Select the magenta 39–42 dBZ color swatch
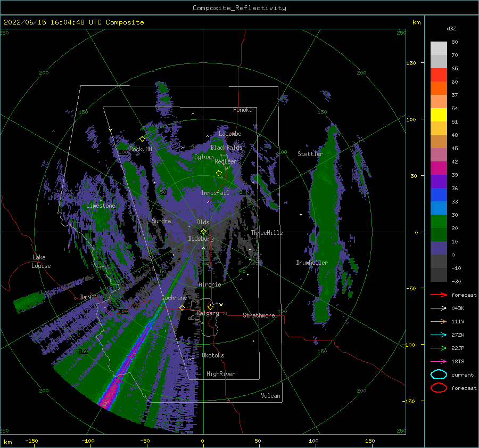Image resolution: width=479 pixels, height=448 pixels. 439,168
